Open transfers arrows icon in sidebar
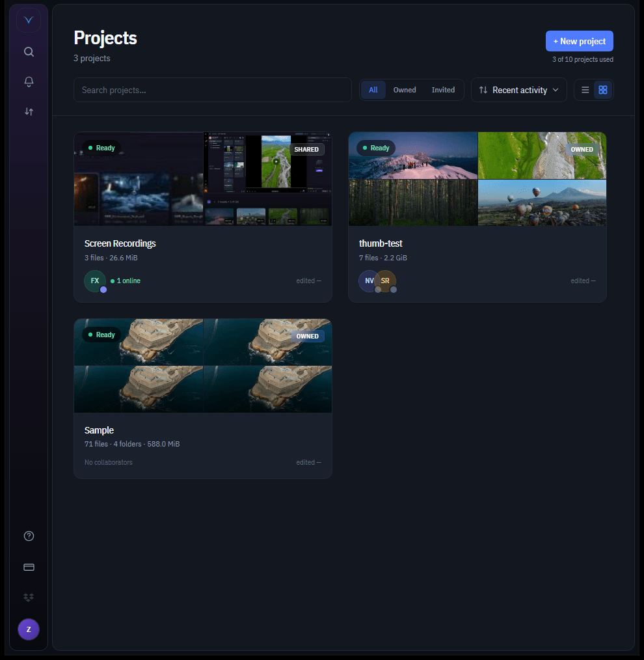Image resolution: width=644 pixels, height=660 pixels. pos(29,111)
